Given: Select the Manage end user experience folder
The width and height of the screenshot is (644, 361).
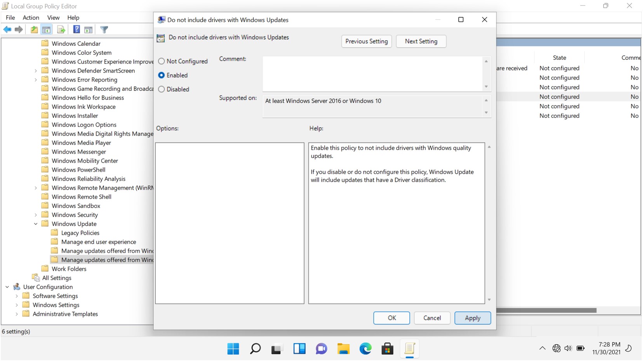Looking at the screenshot, I should pos(98,242).
